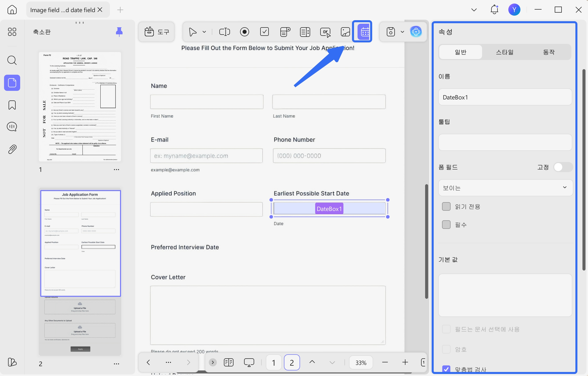This screenshot has height=376, width=588.
Task: Open the search panel in sidebar
Action: tap(12, 60)
